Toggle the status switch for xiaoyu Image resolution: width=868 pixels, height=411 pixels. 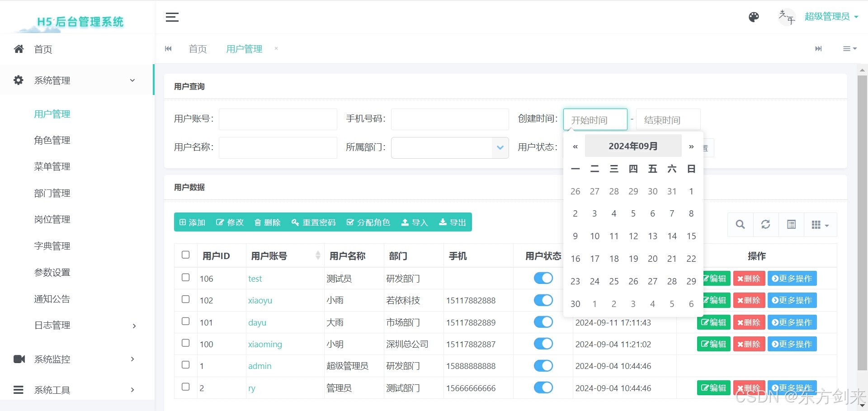tap(543, 300)
